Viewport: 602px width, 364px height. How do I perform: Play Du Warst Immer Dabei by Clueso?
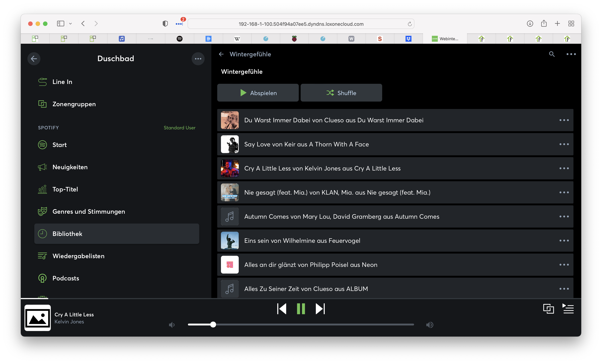tap(395, 120)
